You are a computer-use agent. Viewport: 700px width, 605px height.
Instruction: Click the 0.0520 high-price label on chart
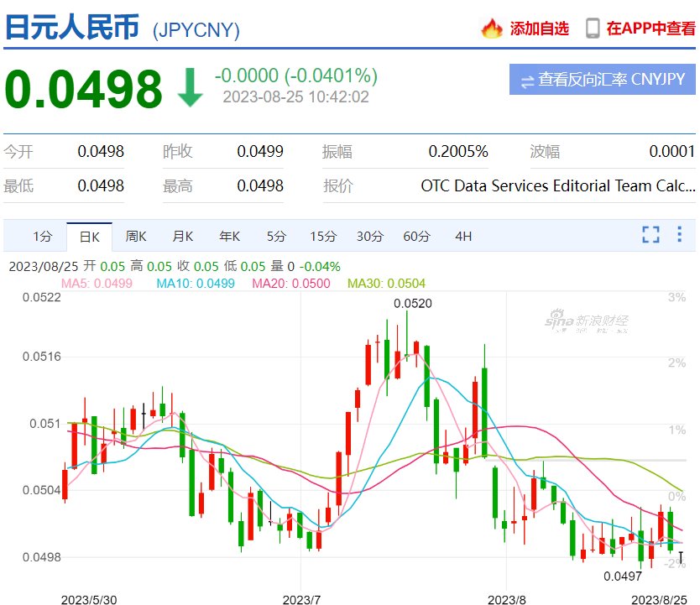click(413, 304)
